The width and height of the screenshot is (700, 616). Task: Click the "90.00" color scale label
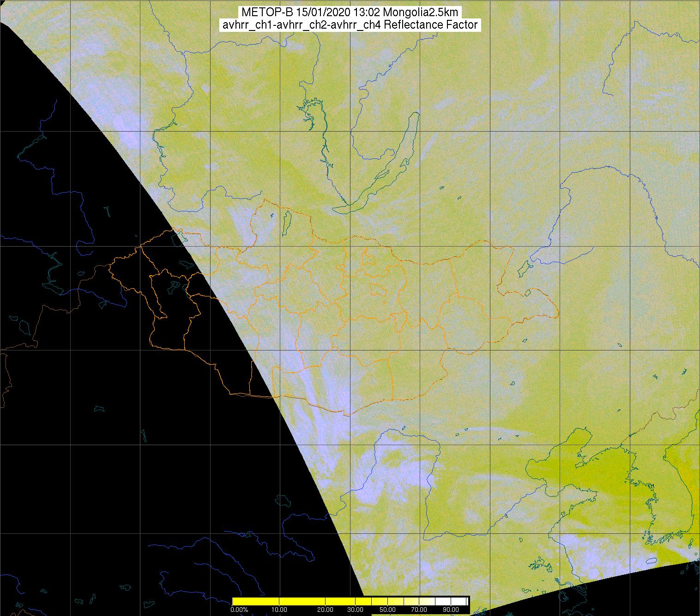tap(450, 610)
